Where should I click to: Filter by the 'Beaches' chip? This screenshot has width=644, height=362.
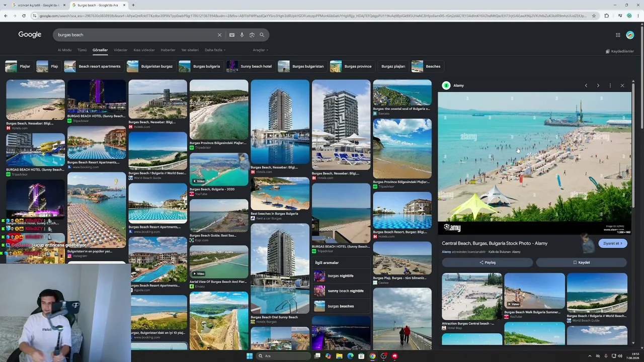427,66
